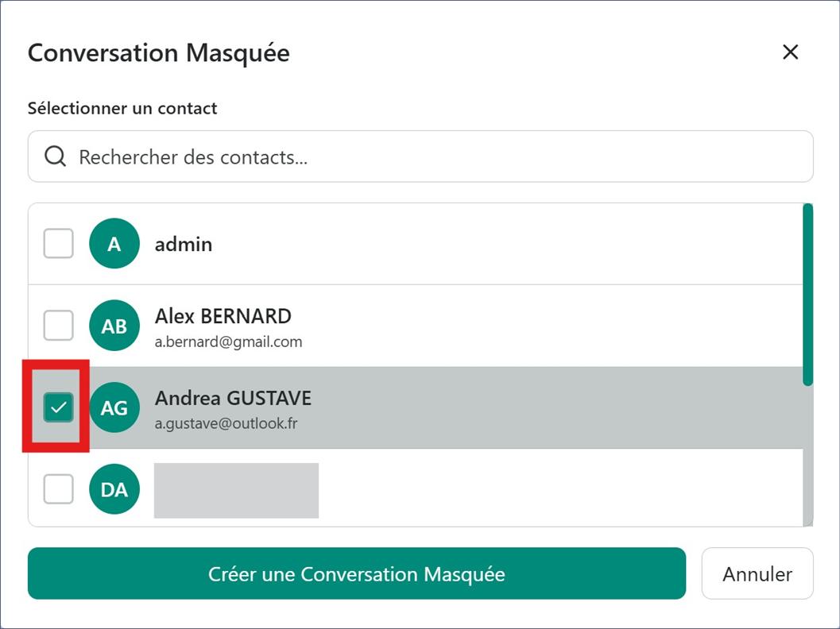Viewport: 840px width, 629px height.
Task: Click the Créer une Conversation Masquée button
Action: pos(356,573)
